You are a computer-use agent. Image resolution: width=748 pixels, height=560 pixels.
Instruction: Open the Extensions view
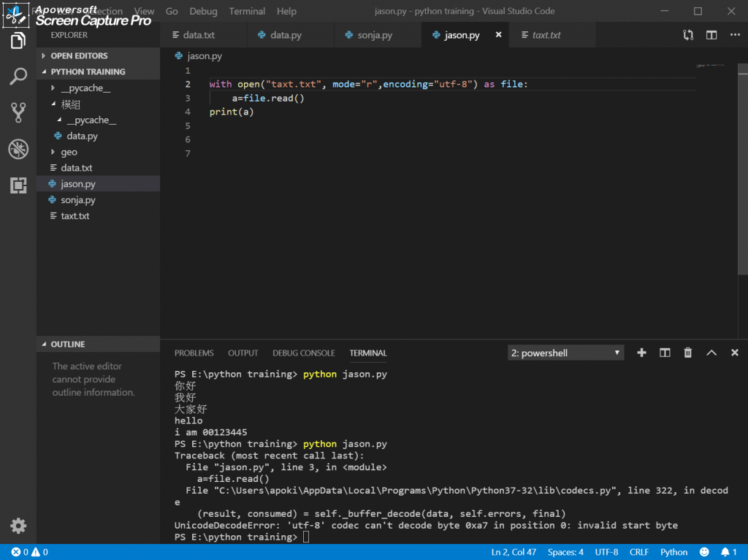click(x=18, y=185)
